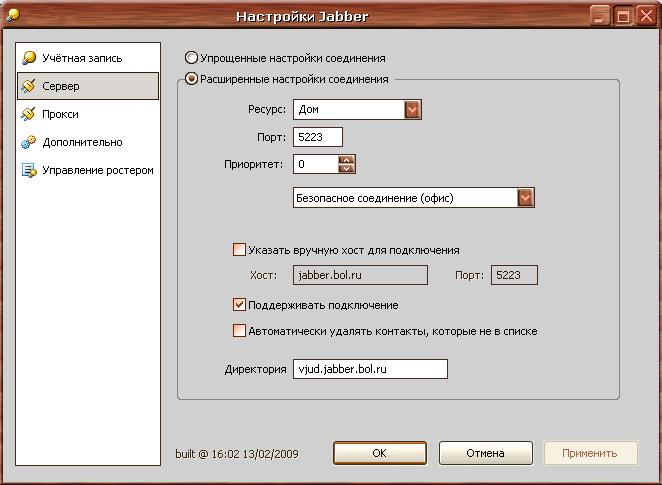Open the Управление ростером section
Image resolution: width=662 pixels, height=485 pixels.
[x=88, y=170]
